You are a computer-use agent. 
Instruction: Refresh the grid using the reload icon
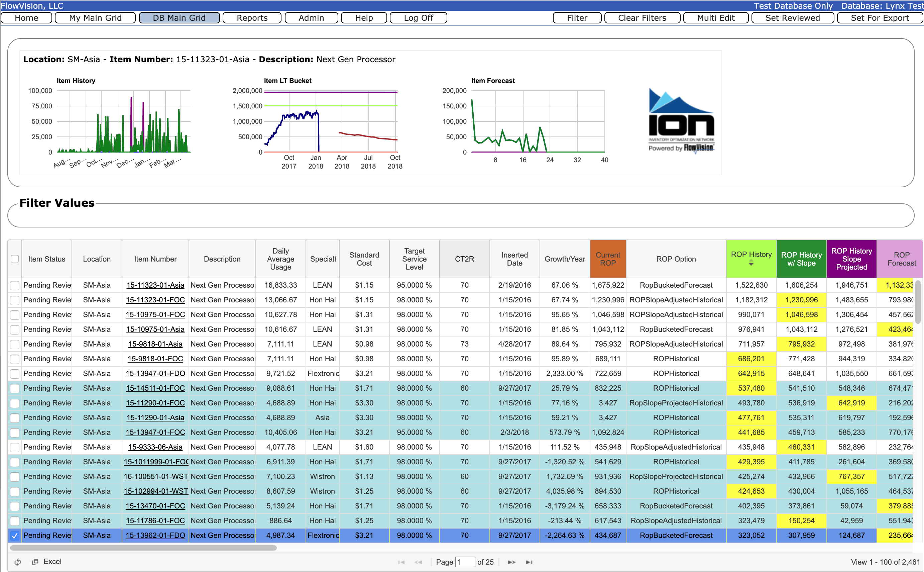(18, 562)
